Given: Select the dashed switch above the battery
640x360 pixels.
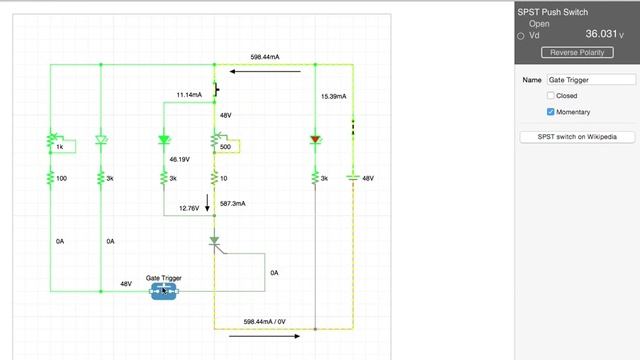Looking at the screenshot, I should click(353, 127).
